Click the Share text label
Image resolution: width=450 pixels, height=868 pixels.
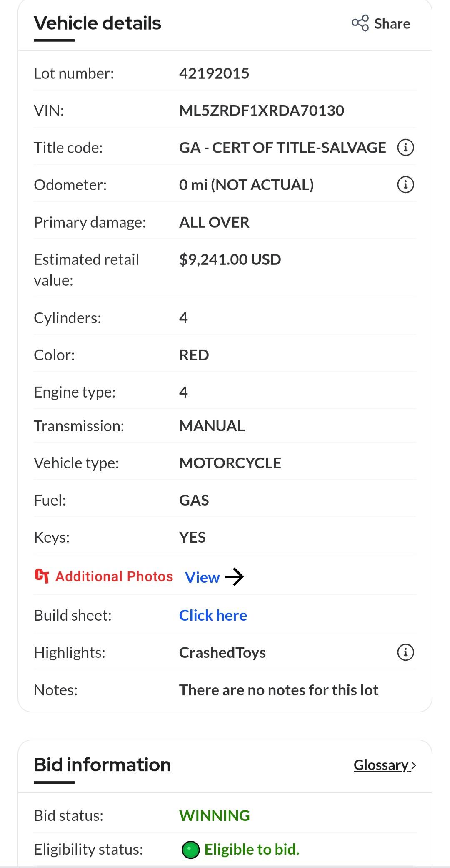tap(392, 24)
